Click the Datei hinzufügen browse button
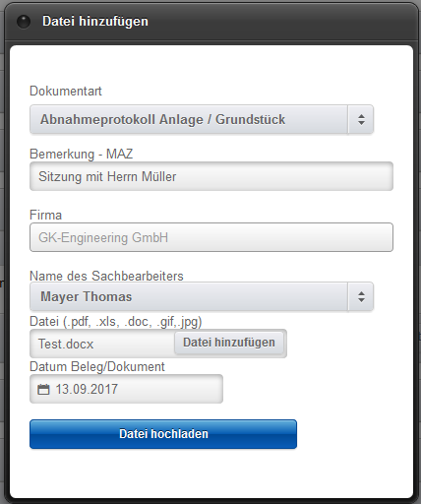421x504 pixels. [x=229, y=343]
